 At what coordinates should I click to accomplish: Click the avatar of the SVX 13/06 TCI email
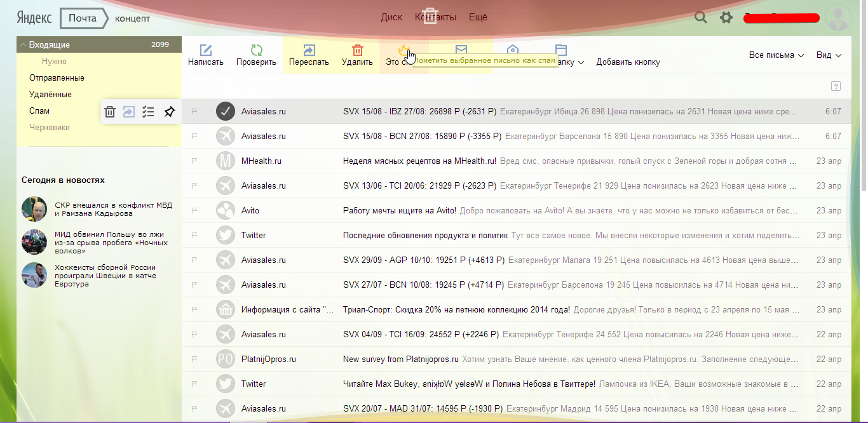pos(226,185)
